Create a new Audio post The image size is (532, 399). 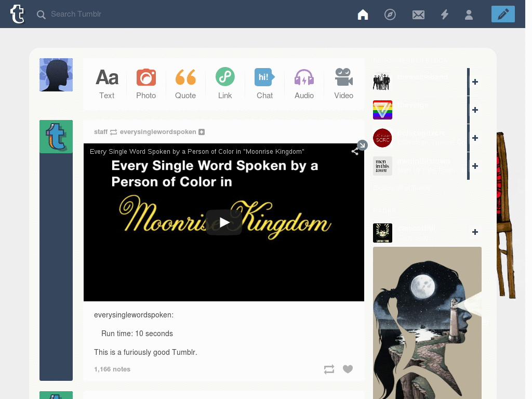(x=304, y=84)
